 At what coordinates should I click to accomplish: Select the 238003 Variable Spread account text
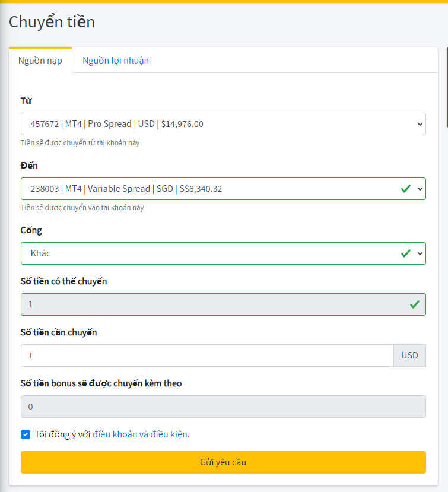126,189
